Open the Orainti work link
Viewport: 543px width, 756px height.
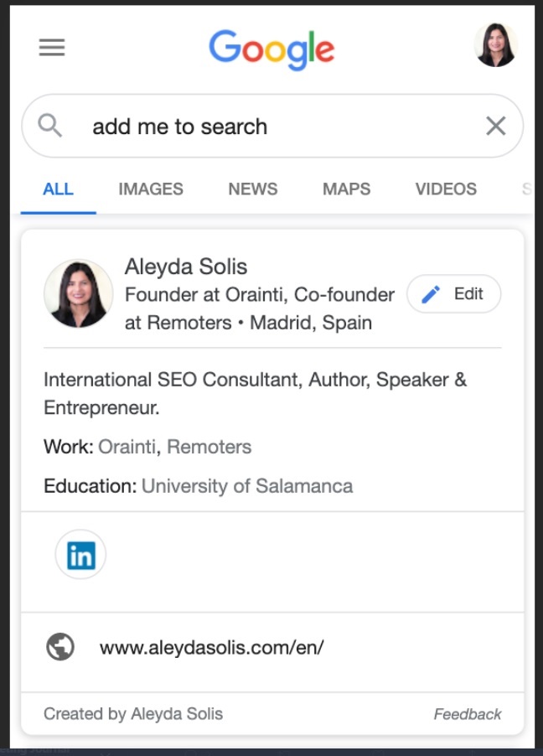click(x=127, y=447)
